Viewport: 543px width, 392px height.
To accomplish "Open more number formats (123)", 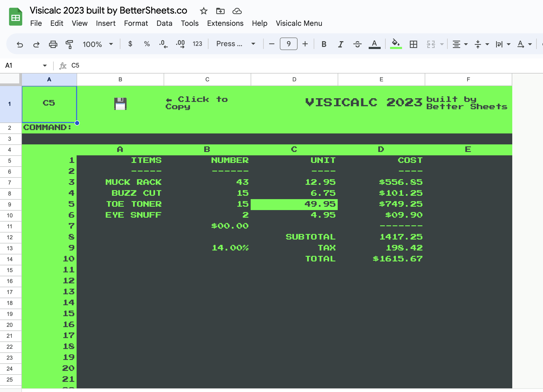I will click(x=197, y=44).
